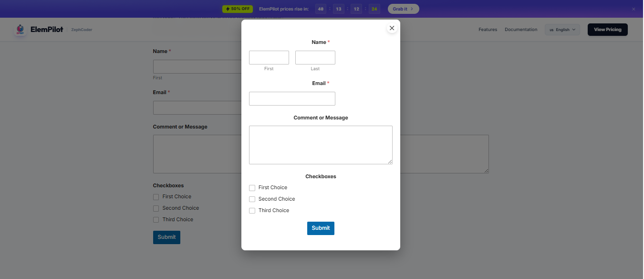Check Second Choice in the popup
Image resolution: width=644 pixels, height=279 pixels.
[x=252, y=199]
